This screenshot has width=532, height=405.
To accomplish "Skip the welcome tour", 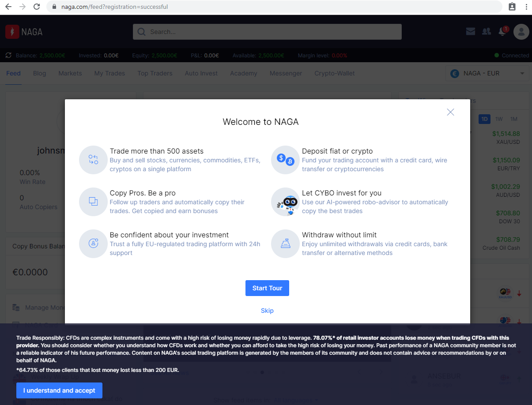I will (267, 311).
